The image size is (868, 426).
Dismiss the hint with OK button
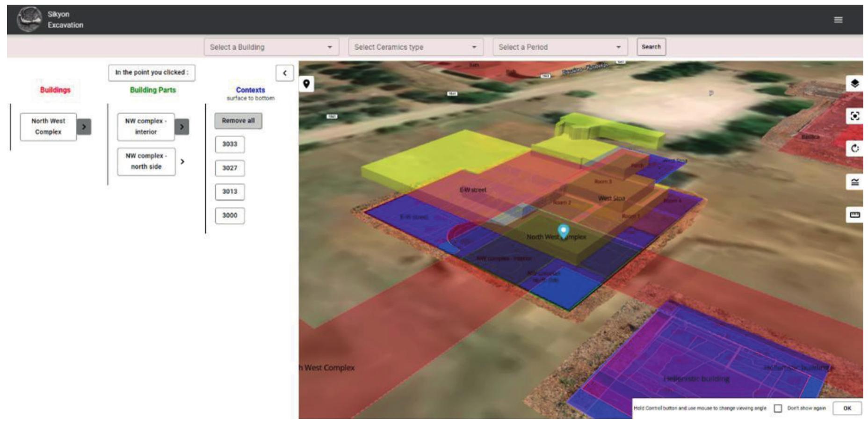pos(847,408)
